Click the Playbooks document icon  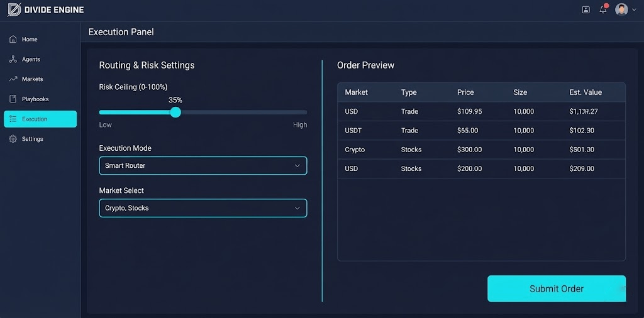tap(13, 99)
